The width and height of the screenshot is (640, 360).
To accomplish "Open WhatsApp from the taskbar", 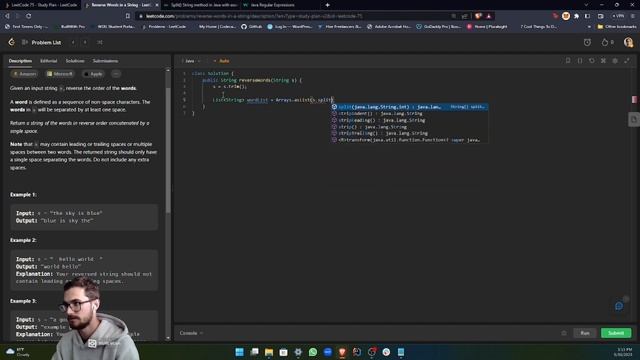I will click(313, 352).
